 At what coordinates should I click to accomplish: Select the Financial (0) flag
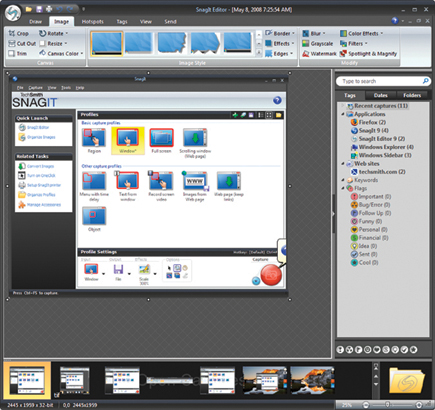coord(370,238)
